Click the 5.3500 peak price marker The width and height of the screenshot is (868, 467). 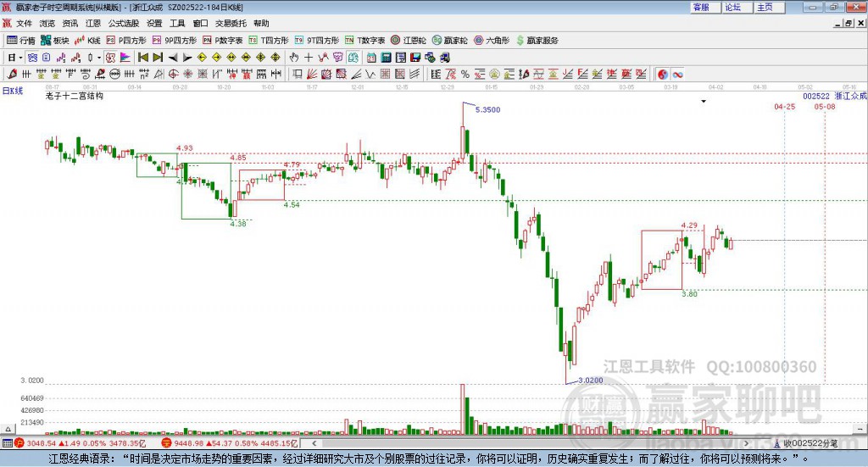point(487,110)
